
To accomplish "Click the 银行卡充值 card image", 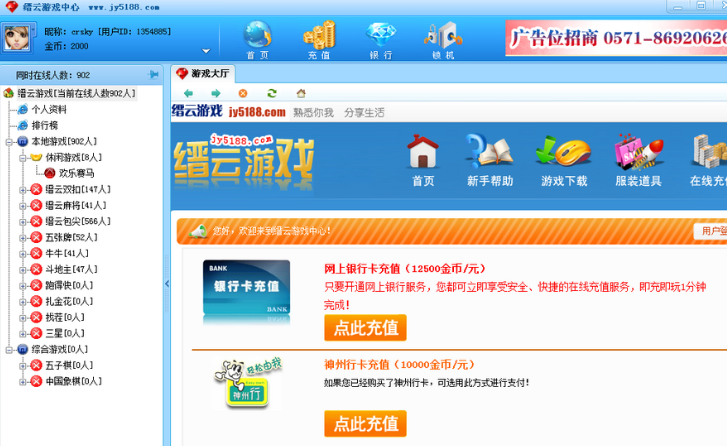I will [246, 288].
